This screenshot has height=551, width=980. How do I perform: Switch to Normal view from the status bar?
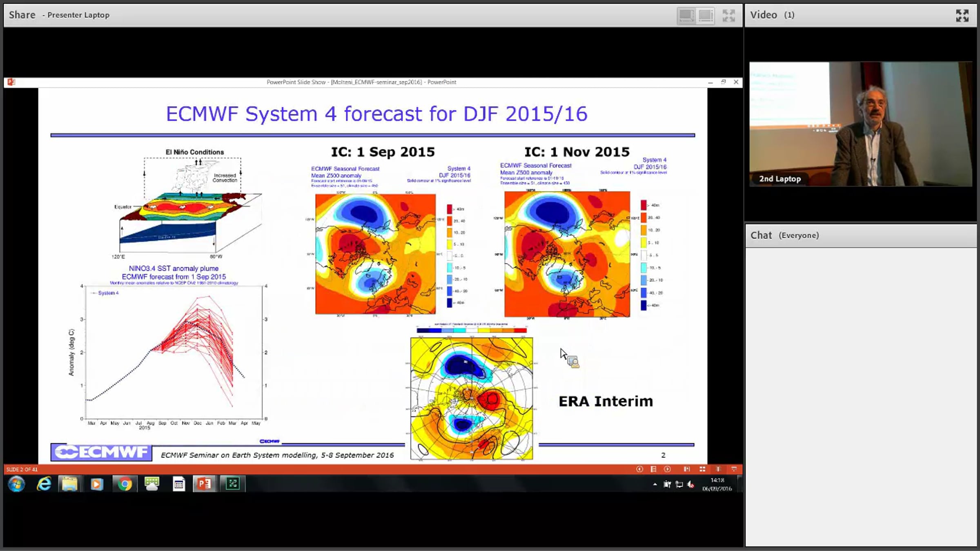coord(687,469)
